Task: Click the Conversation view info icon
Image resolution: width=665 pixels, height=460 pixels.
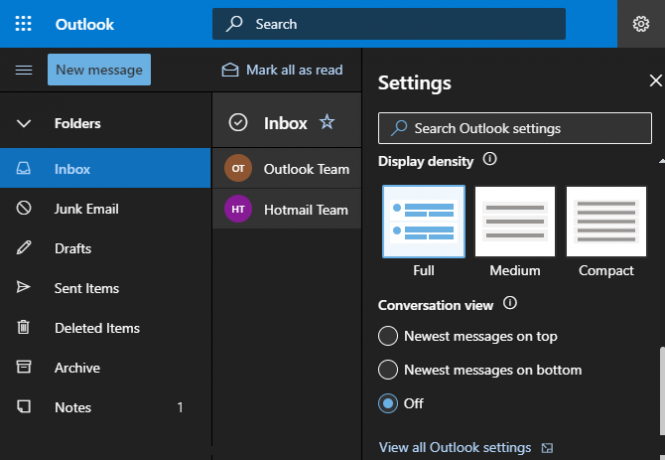Action: coord(510,304)
